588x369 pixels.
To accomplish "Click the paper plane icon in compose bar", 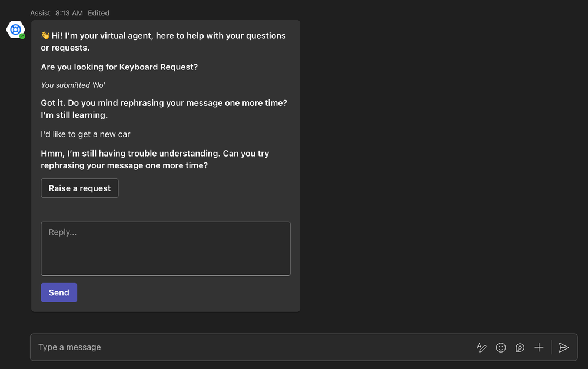I will 564,347.
